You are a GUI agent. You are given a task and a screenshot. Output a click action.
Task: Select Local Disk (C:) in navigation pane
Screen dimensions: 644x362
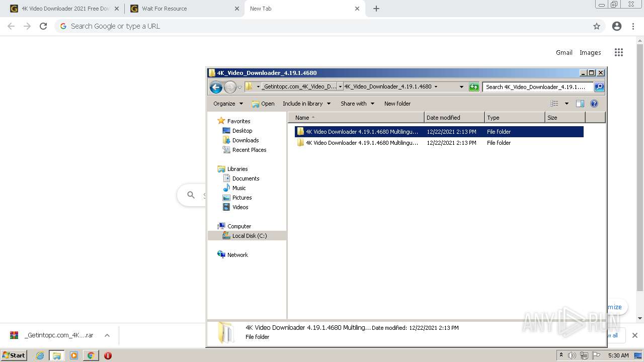pos(247,236)
